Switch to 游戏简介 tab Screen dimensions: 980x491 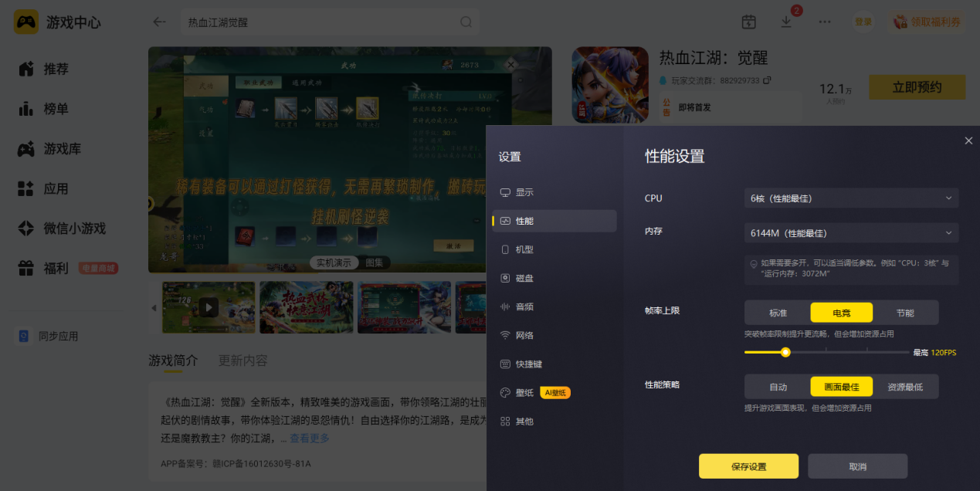(x=173, y=361)
